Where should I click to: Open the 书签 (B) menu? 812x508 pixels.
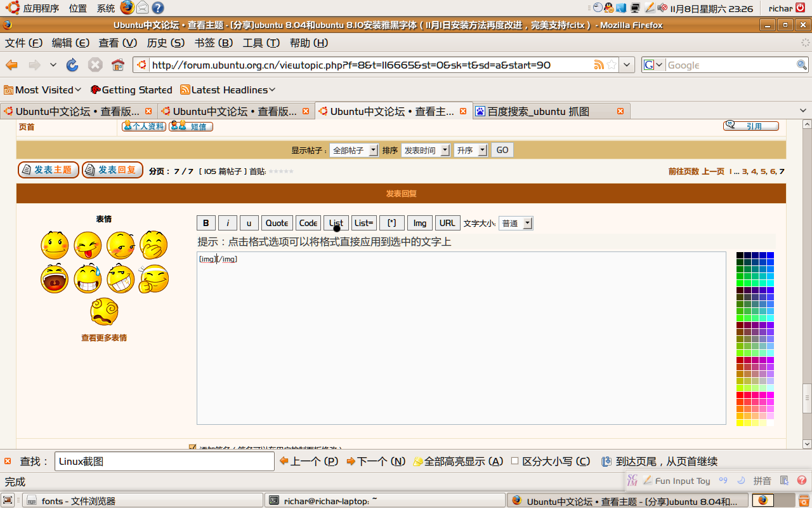coord(214,43)
